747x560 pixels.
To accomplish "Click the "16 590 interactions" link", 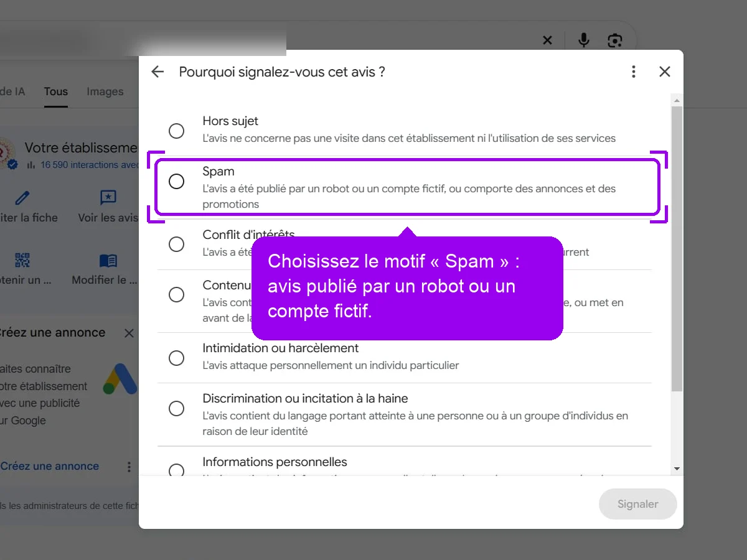I will (89, 165).
